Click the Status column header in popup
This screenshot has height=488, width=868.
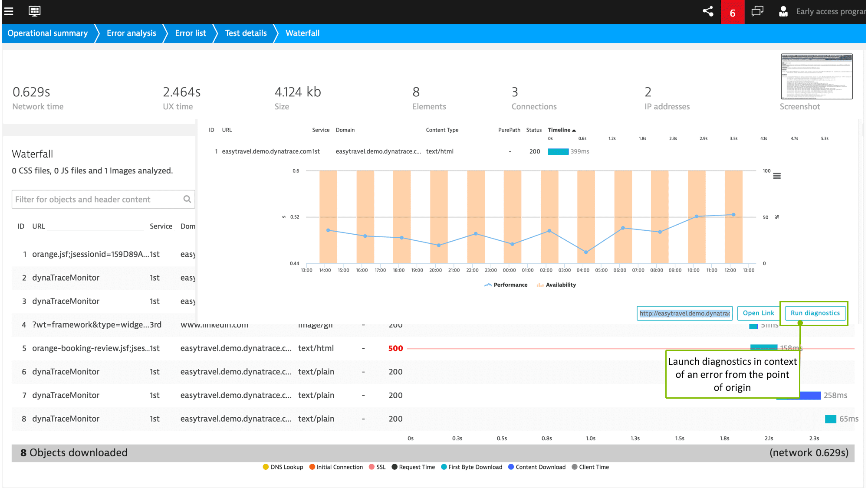(x=534, y=130)
